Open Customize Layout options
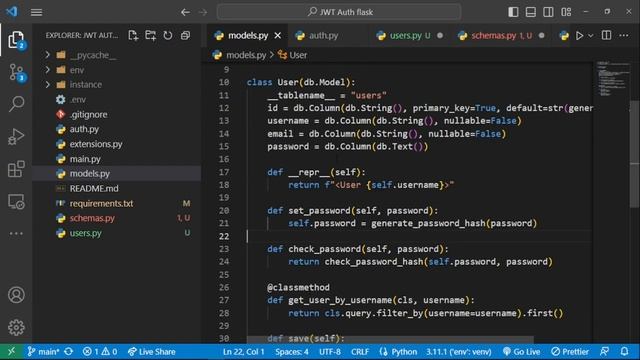The height and width of the screenshot is (360, 640). (566, 12)
